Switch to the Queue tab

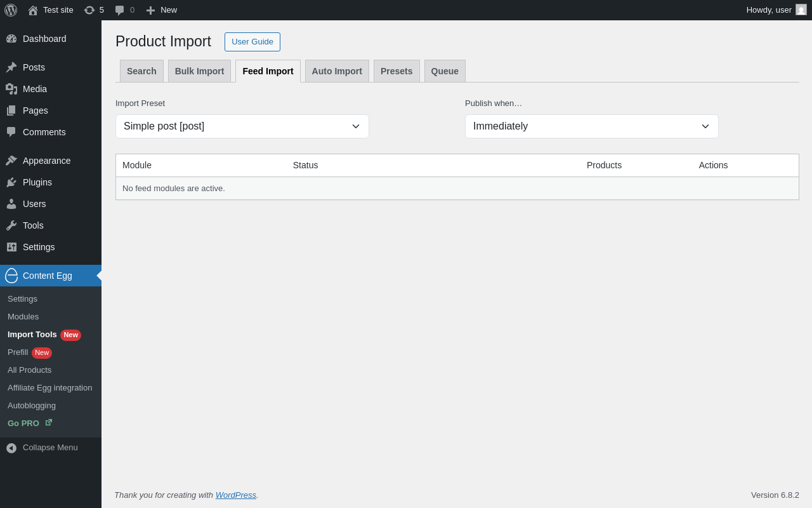click(x=445, y=71)
